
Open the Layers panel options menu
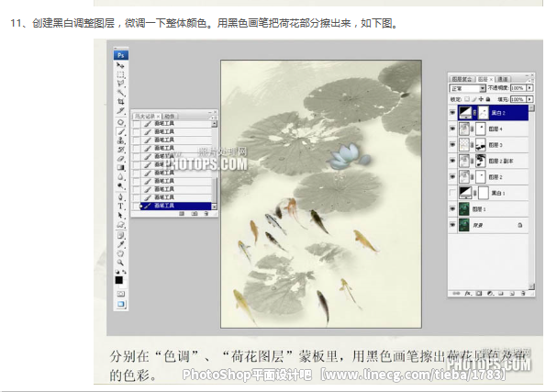coord(530,81)
